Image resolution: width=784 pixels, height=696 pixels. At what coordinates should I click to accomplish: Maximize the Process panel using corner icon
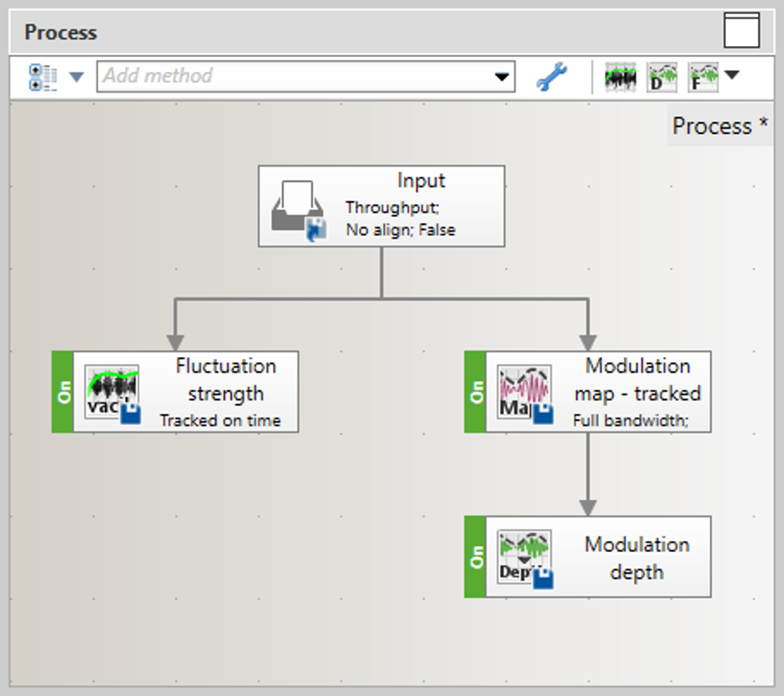point(742,31)
